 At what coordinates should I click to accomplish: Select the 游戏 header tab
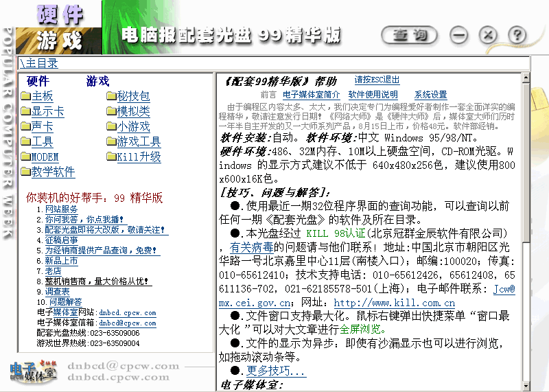click(x=59, y=41)
